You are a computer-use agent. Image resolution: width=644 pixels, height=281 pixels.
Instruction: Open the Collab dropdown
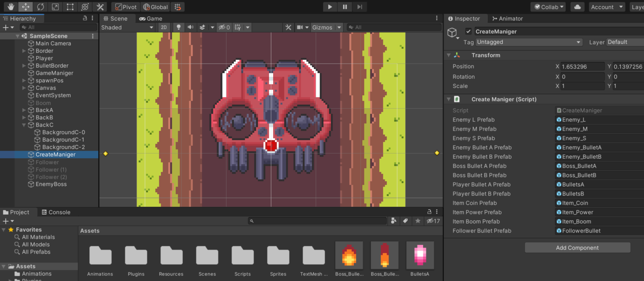coord(548,7)
